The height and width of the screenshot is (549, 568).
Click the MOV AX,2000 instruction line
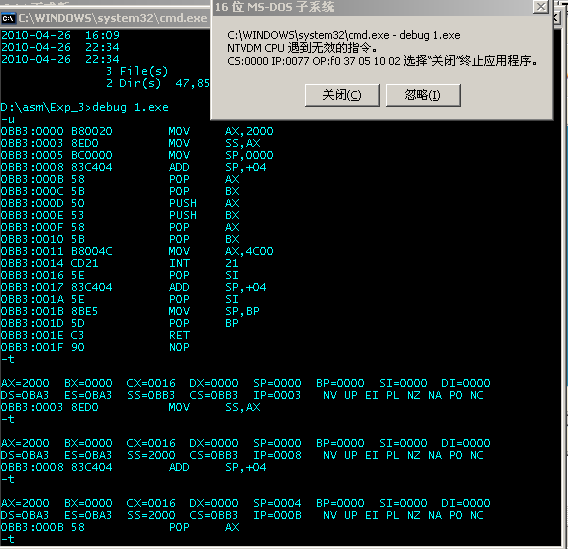click(137, 131)
